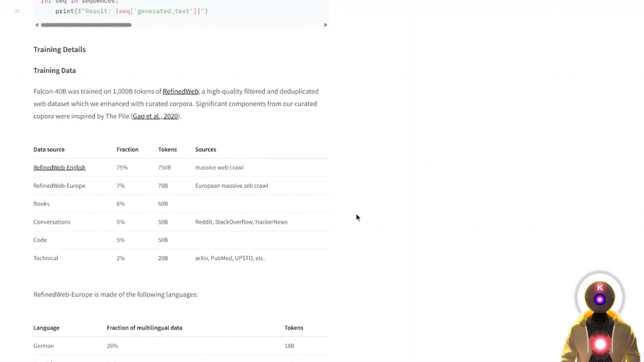Click the Training Data subheading

pyautogui.click(x=55, y=70)
